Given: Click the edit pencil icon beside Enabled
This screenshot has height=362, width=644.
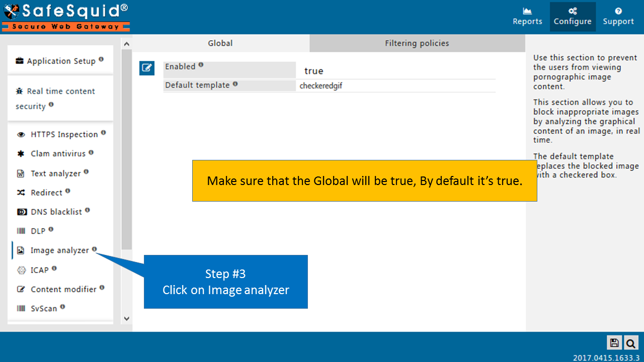Looking at the screenshot, I should [x=147, y=68].
